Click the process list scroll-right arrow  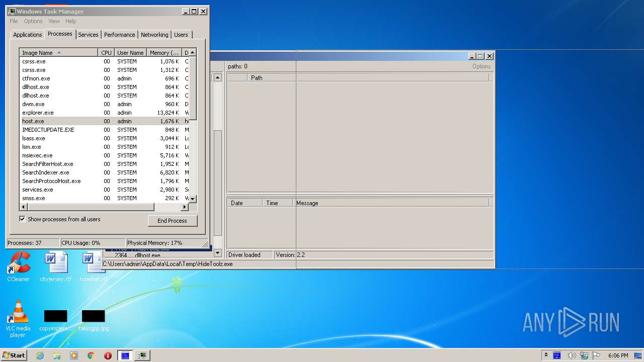[x=185, y=207]
